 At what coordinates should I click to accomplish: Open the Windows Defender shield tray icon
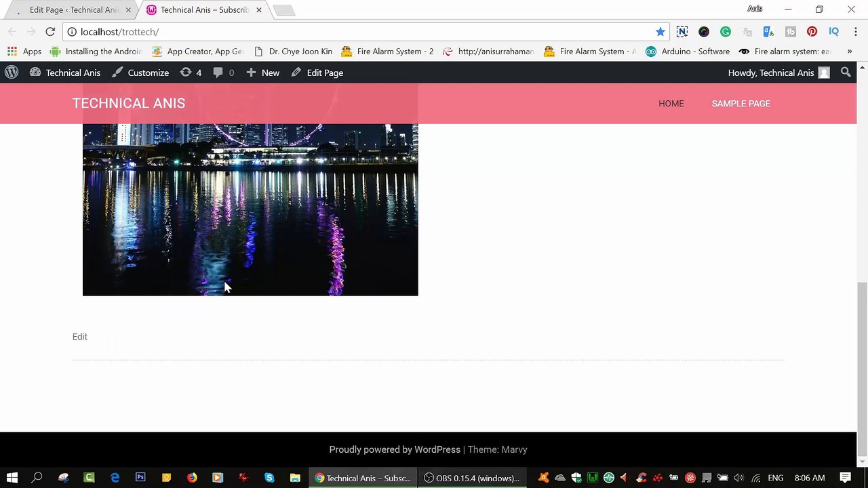point(576,478)
